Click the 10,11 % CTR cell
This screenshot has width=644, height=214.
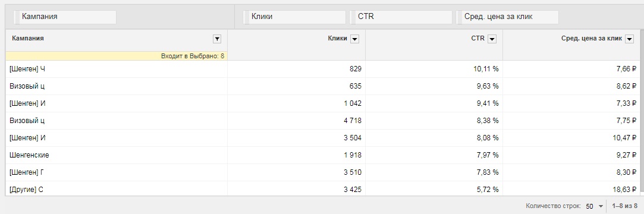434,69
